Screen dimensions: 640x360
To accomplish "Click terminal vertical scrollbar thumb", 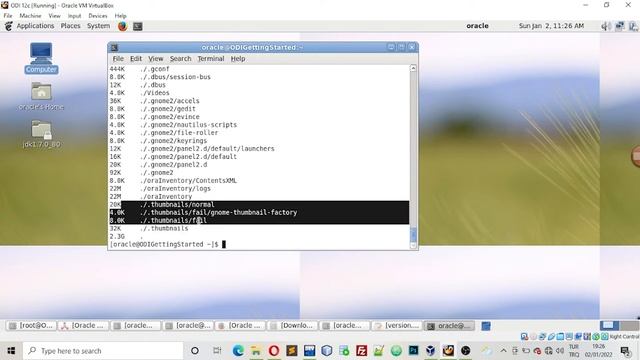I will pos(413,235).
